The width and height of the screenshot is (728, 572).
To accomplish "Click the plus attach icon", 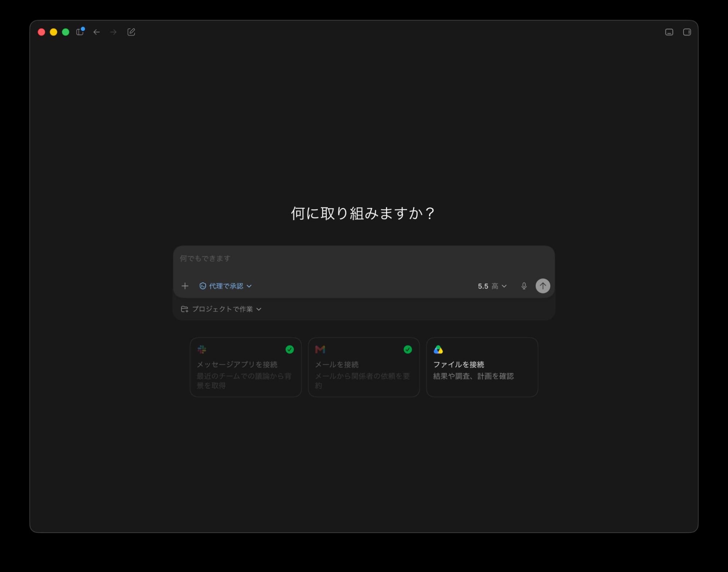I will pyautogui.click(x=185, y=286).
